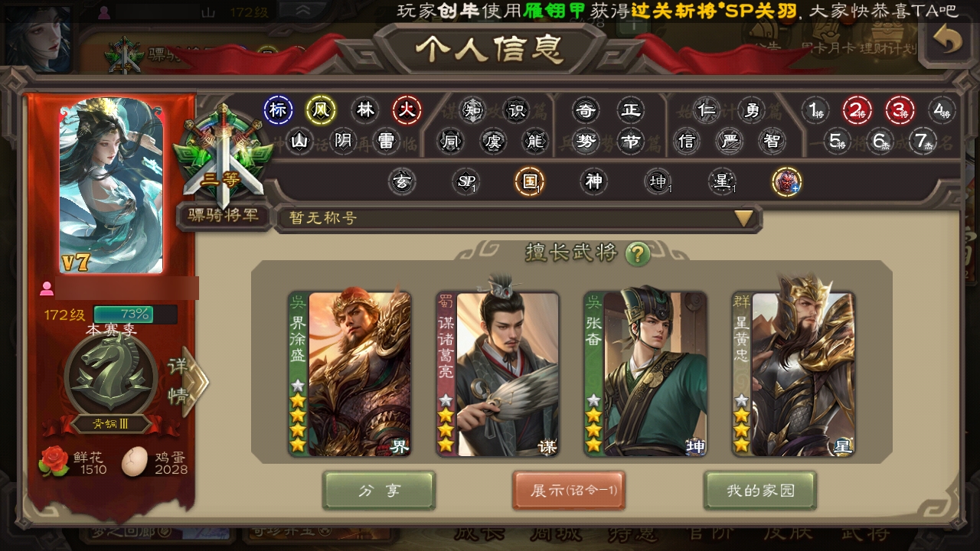Tap the 鸡蛋 egg icon
Image resolution: width=980 pixels, height=551 pixels.
click(136, 461)
